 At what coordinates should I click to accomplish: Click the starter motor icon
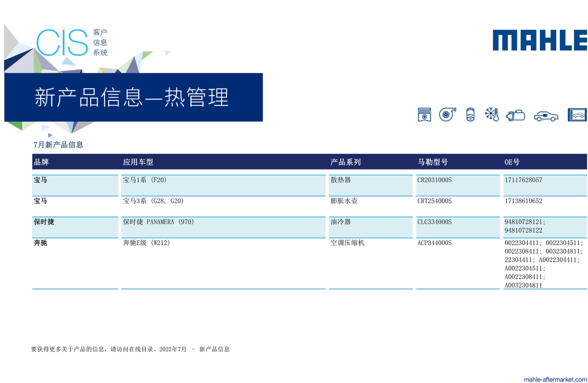(515, 115)
